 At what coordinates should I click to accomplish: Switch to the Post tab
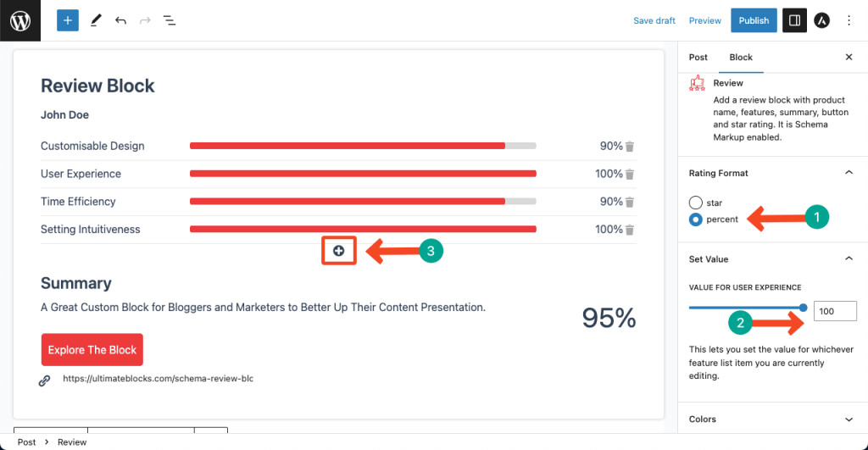[x=698, y=58]
